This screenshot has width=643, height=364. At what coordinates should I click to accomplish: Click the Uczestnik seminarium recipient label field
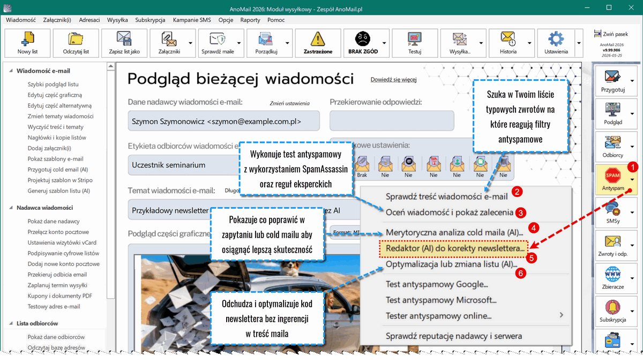pyautogui.click(x=184, y=165)
